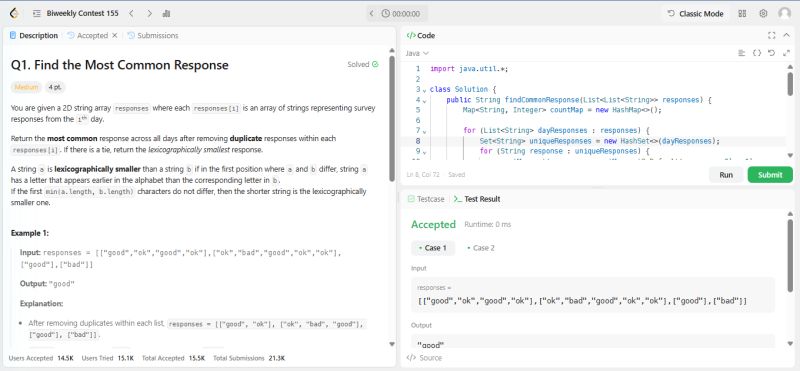Image resolution: width=800 pixels, height=371 pixels.
Task: Open the Source link at the bottom
Action: (424, 358)
